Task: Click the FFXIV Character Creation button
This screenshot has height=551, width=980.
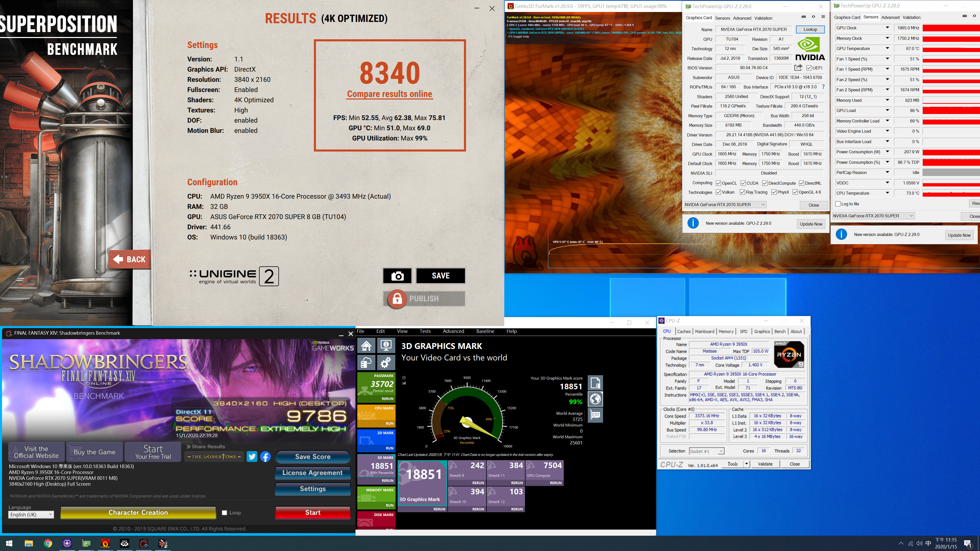Action: pyautogui.click(x=138, y=512)
